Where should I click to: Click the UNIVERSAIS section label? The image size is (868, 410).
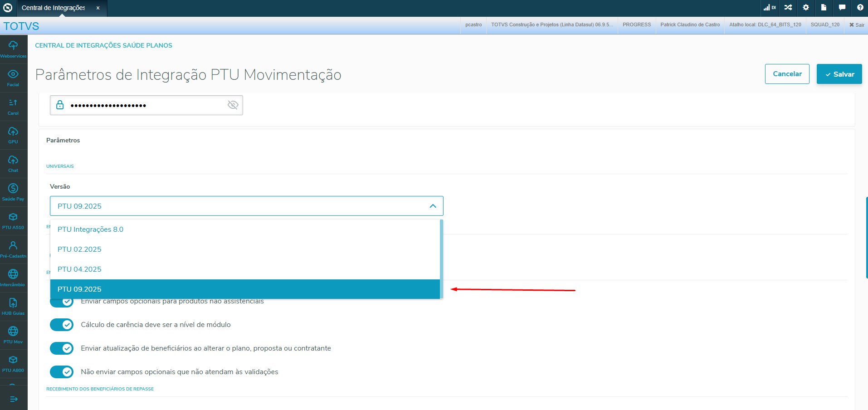tap(60, 166)
